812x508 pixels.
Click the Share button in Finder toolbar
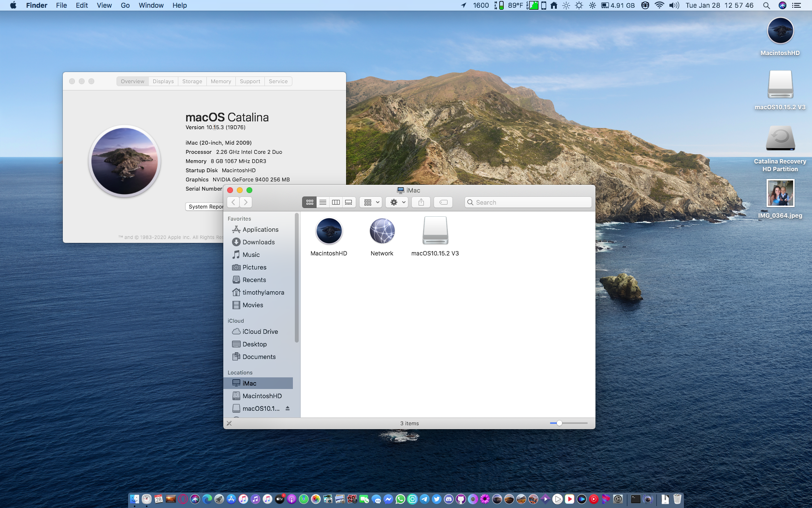pyautogui.click(x=421, y=202)
